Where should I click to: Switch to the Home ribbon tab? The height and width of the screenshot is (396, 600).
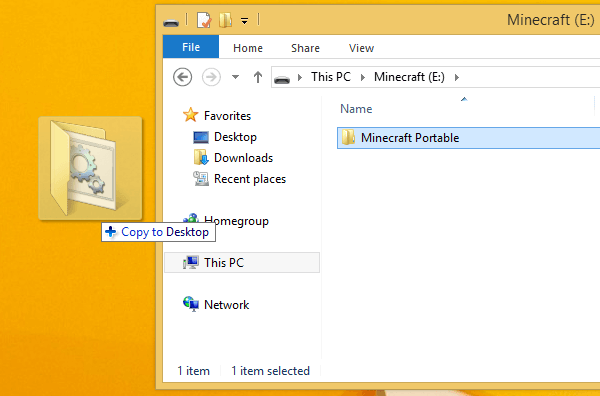tap(248, 48)
